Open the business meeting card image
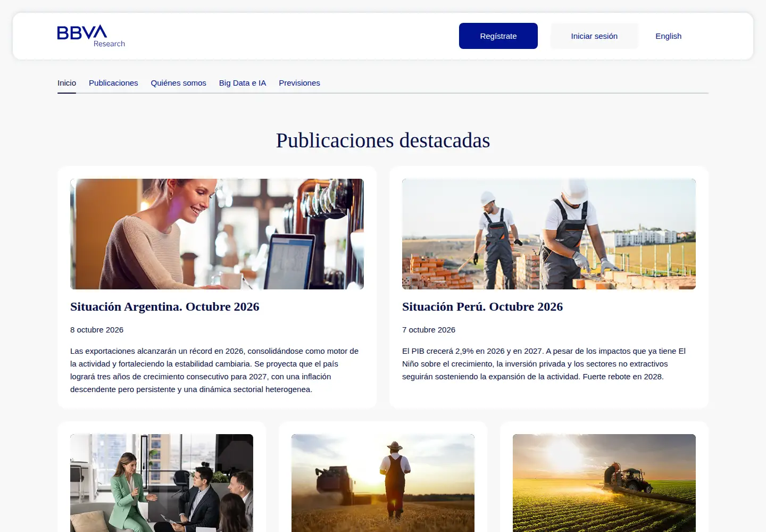 click(x=162, y=483)
